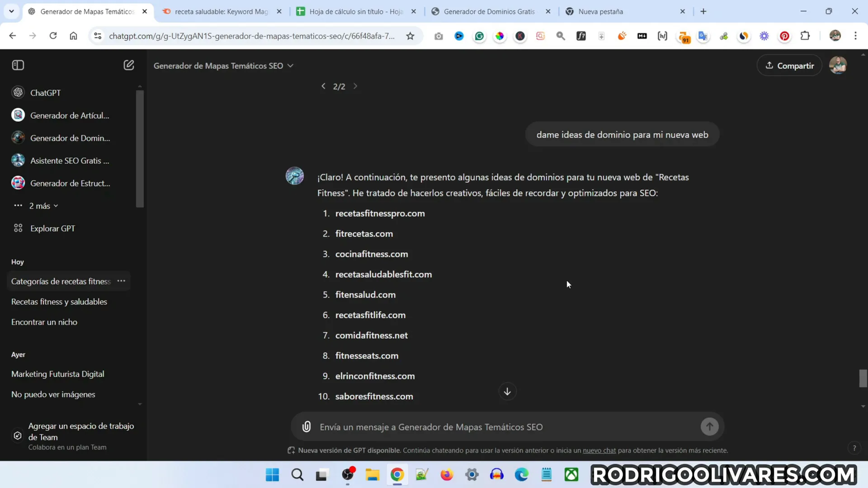Open the Grammarly extension icon
868x488 pixels.
(x=479, y=36)
